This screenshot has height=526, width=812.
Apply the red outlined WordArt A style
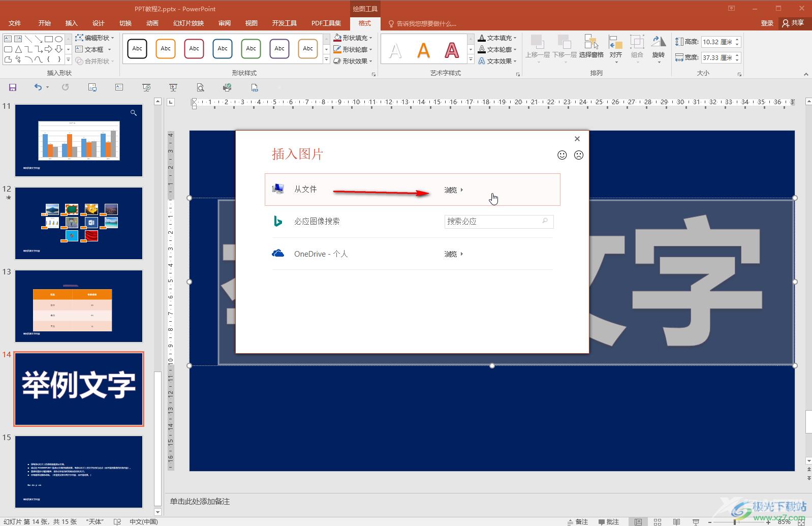point(452,50)
